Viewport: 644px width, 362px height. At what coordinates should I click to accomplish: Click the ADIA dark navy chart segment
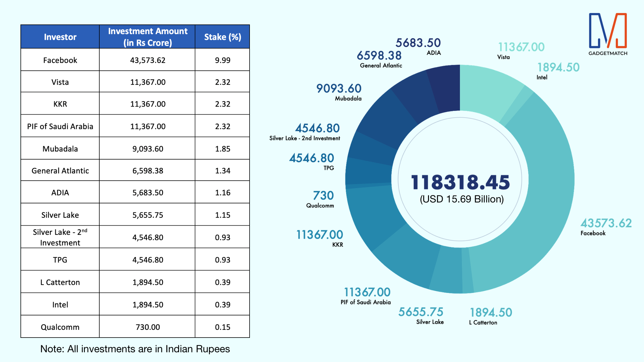point(446,89)
